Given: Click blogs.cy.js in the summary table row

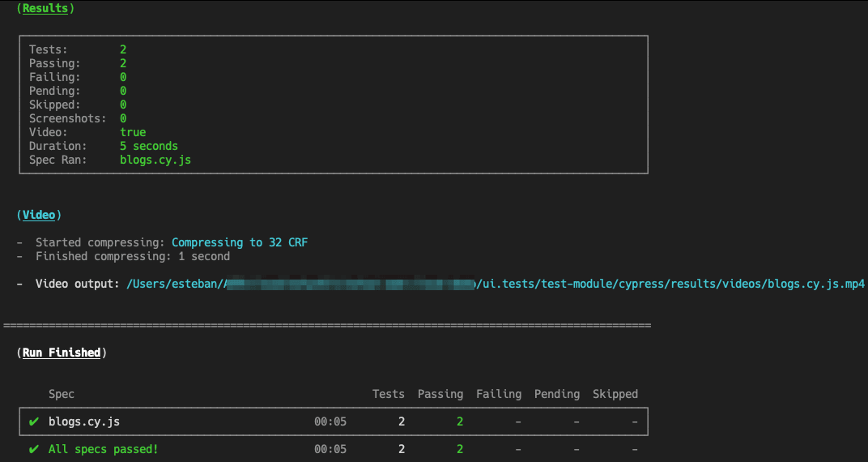Looking at the screenshot, I should point(84,421).
